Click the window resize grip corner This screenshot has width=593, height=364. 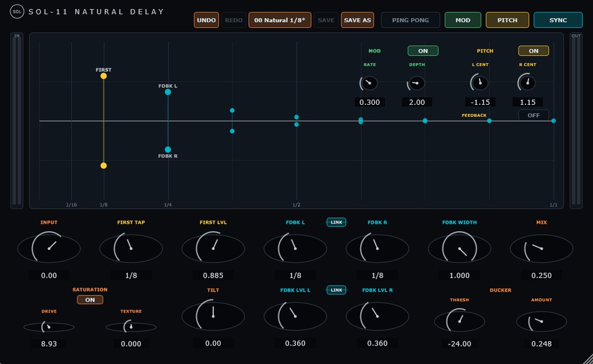(x=587, y=359)
